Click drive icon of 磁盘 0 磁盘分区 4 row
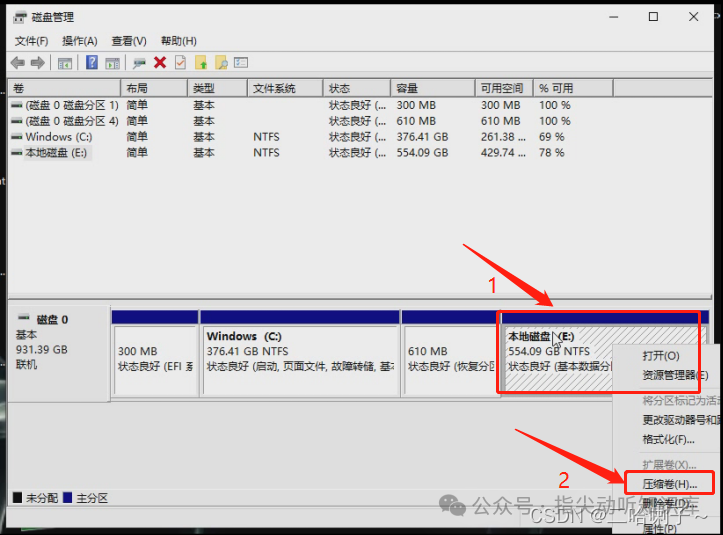The width and height of the screenshot is (723, 535). coord(17,121)
